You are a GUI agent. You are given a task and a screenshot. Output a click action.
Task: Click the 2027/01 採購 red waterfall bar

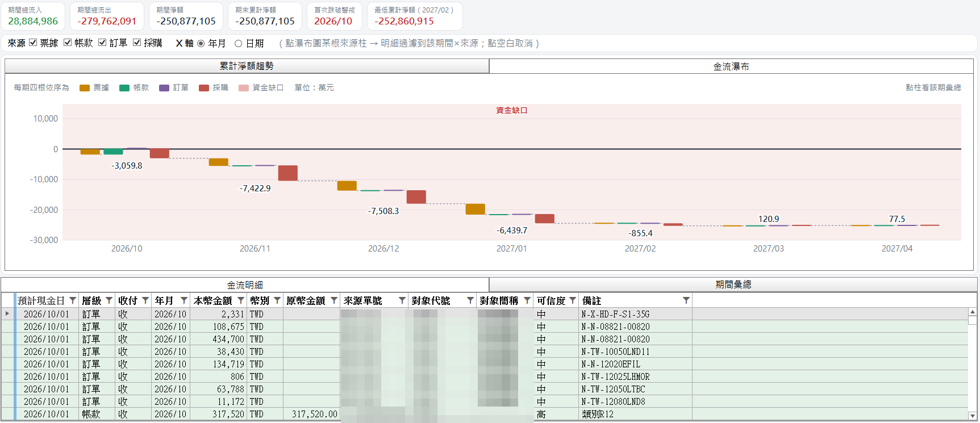[545, 219]
